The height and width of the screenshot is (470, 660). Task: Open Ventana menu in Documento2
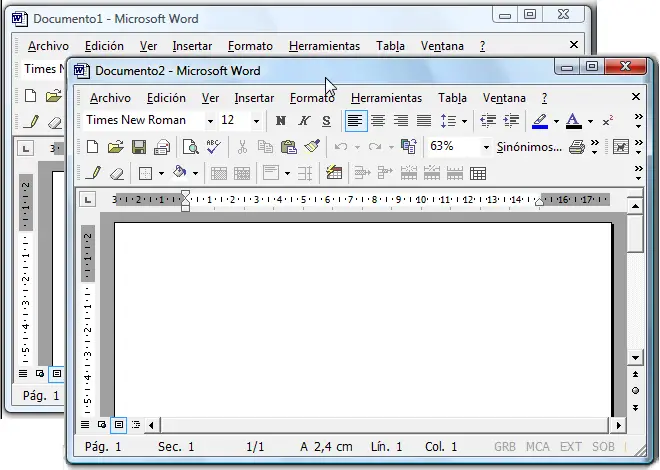pyautogui.click(x=504, y=98)
